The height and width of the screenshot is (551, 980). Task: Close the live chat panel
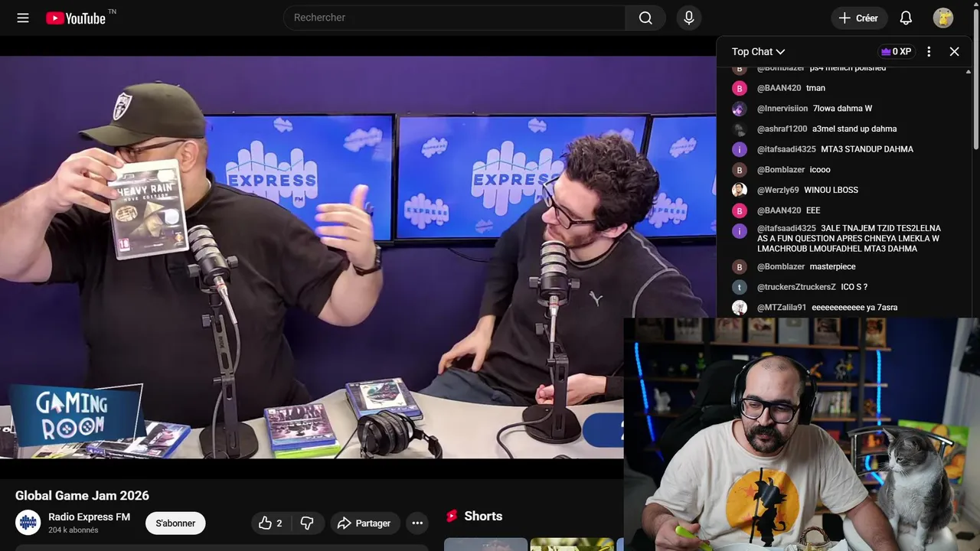pos(954,51)
